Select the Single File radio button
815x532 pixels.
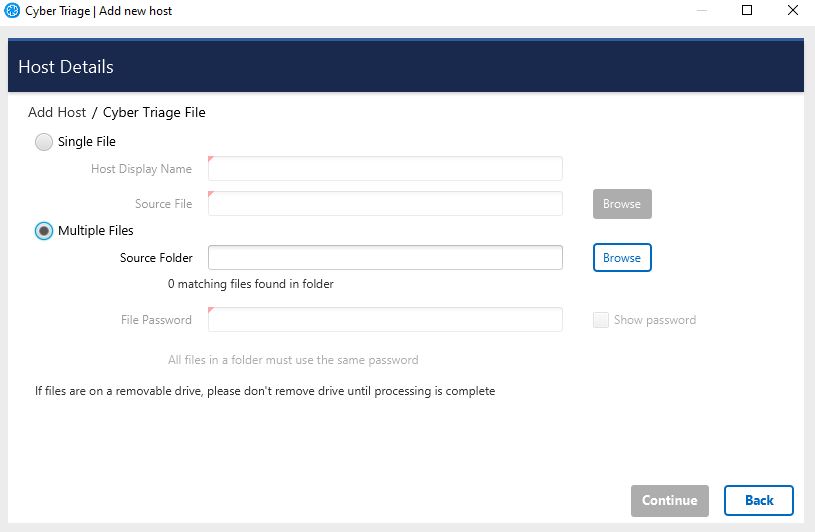tap(44, 142)
